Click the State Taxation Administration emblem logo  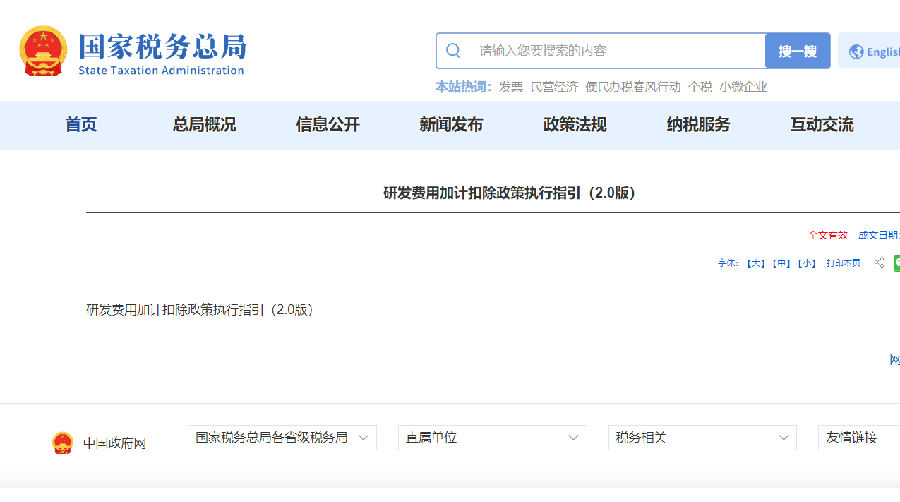[43, 51]
